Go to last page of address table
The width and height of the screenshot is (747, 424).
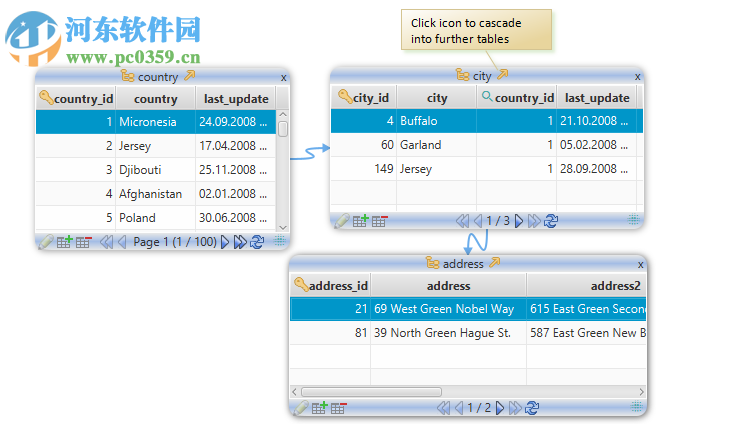pyautogui.click(x=515, y=408)
